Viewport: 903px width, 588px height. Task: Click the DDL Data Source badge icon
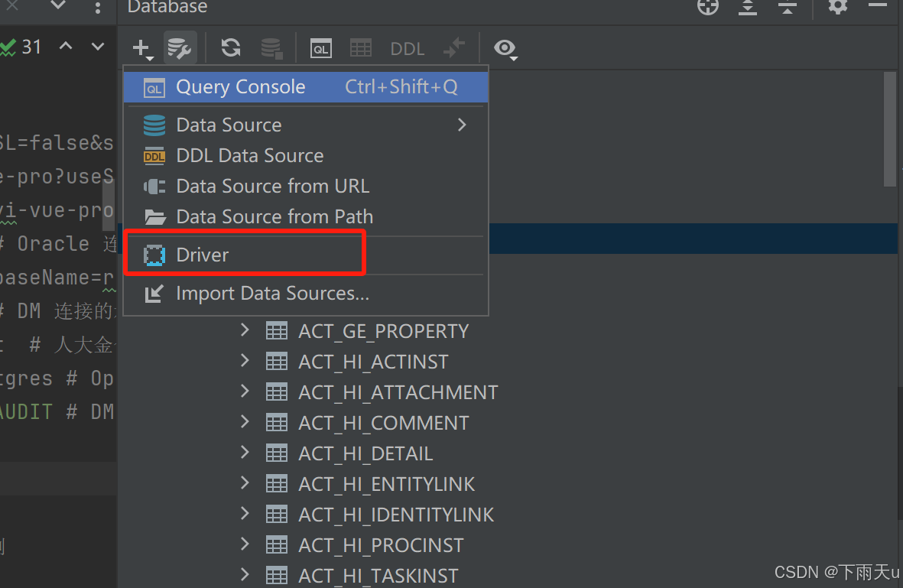(154, 156)
